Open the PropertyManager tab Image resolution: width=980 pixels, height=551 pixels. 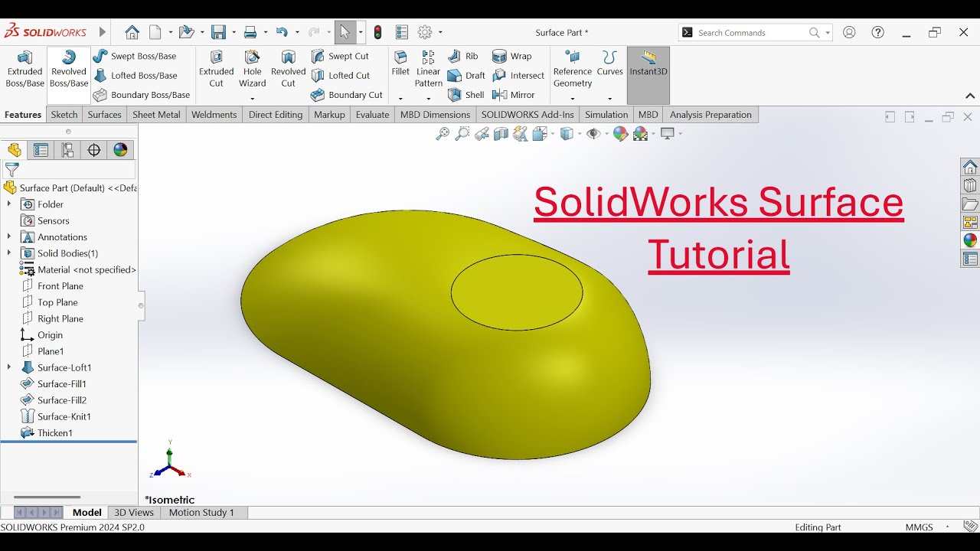(41, 150)
